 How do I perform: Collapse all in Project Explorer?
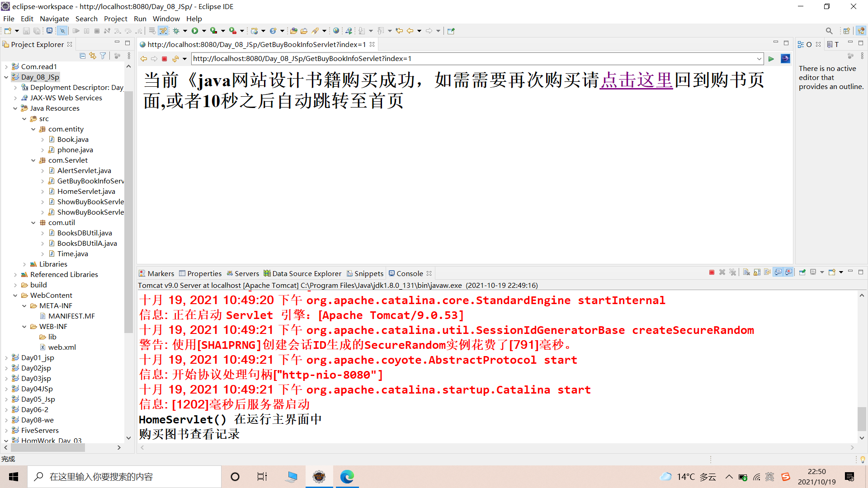(82, 56)
